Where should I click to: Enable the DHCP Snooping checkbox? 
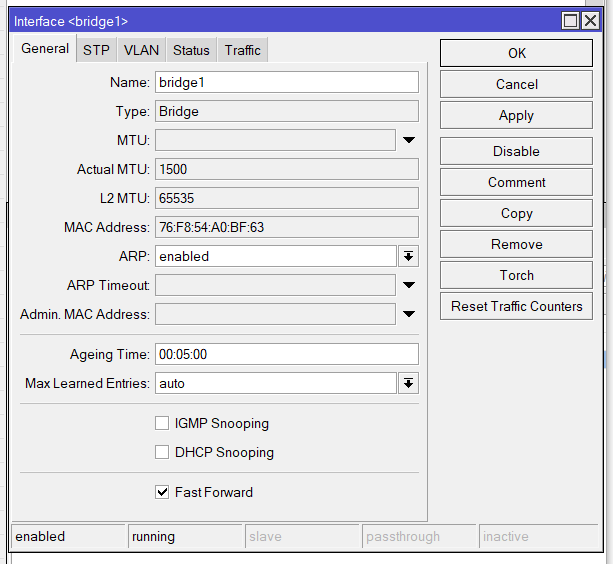point(162,452)
